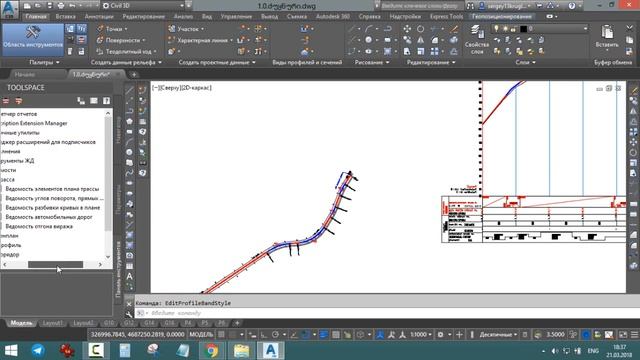The height and width of the screenshot is (360, 640).
Task: Select Ведомость отгона виража report
Action: click(39, 227)
